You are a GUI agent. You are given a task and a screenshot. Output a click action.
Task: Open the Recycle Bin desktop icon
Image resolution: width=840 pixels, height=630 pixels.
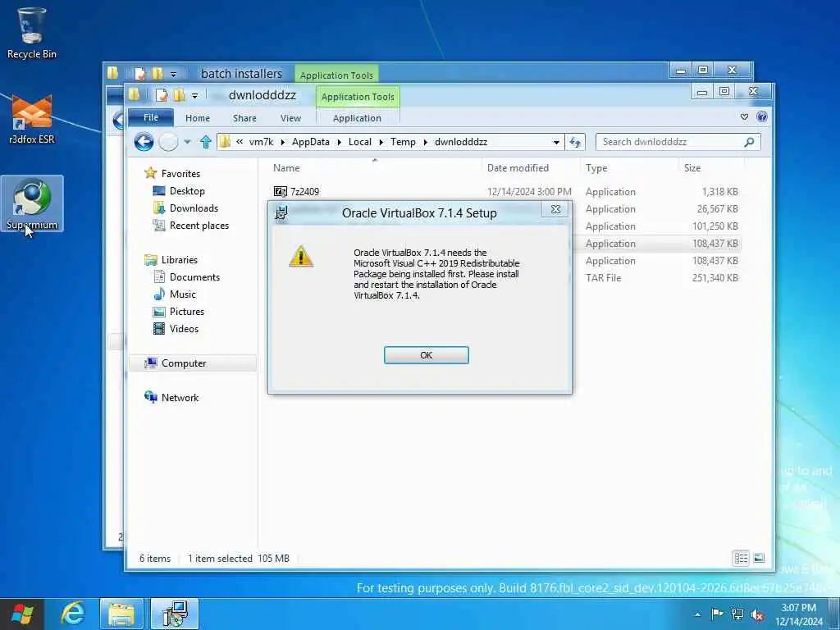pos(32,33)
